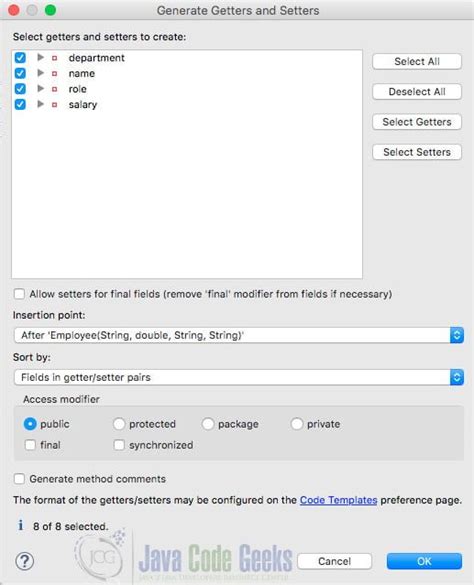
Task: Choose the protected access modifier
Action: 119,424
